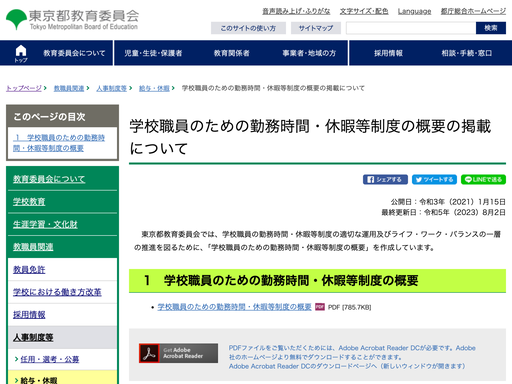Open 都庁総合ホームページ link
512x384 pixels.
click(473, 11)
